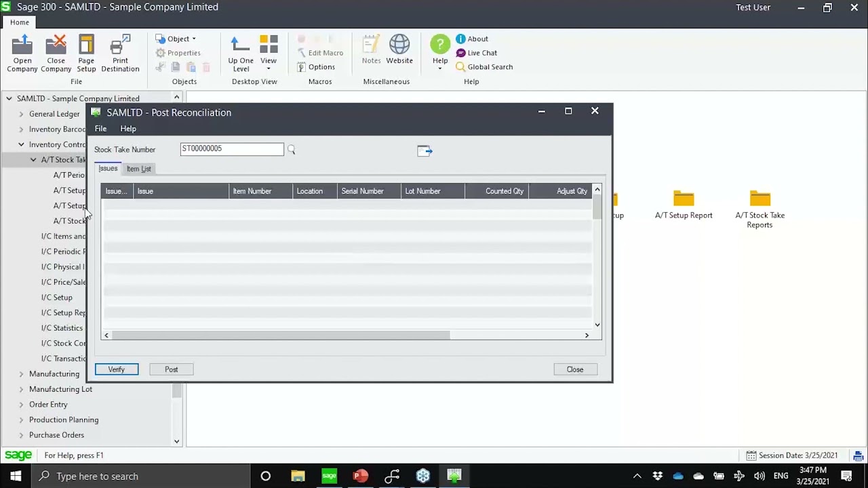
Task: Click the Cortana circle on the taskbar
Action: point(266,476)
